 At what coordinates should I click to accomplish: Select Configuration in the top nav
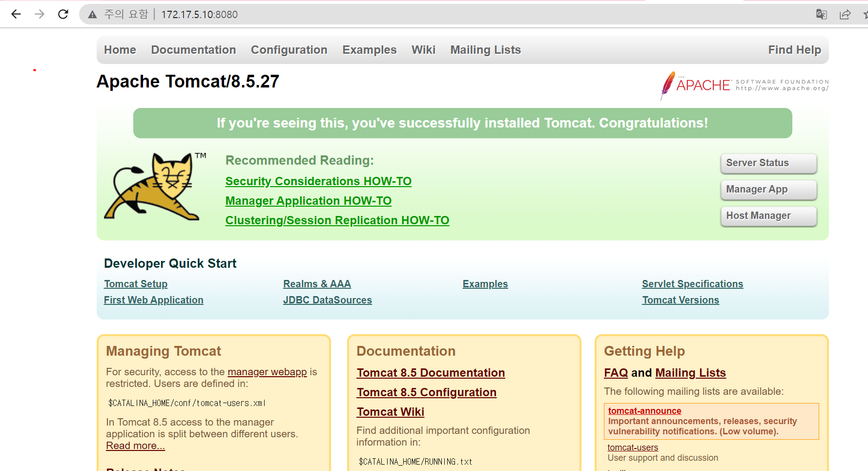[289, 50]
